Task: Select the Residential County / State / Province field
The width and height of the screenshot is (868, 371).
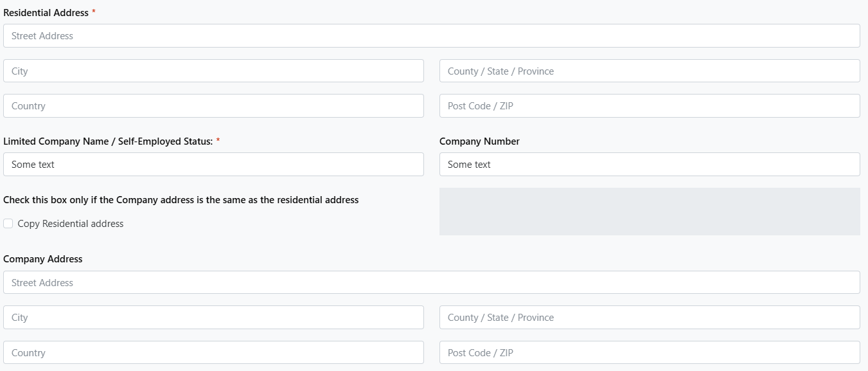Action: pyautogui.click(x=649, y=71)
